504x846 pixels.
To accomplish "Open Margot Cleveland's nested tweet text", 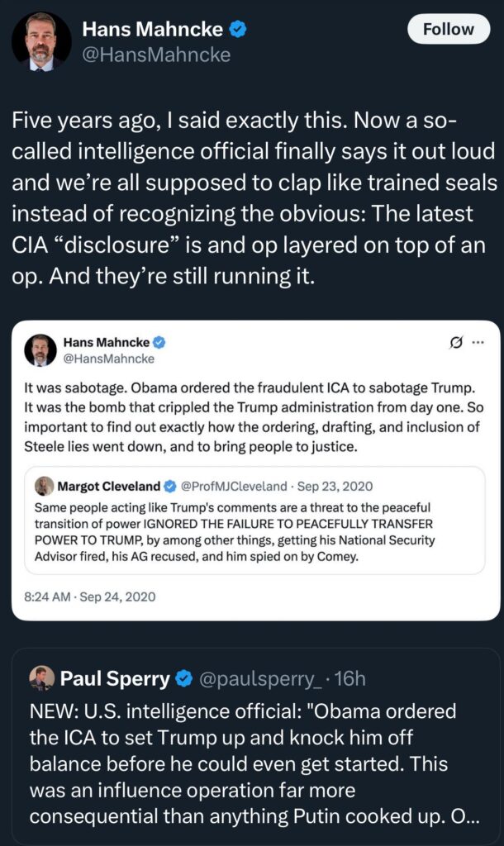I will pos(248,532).
